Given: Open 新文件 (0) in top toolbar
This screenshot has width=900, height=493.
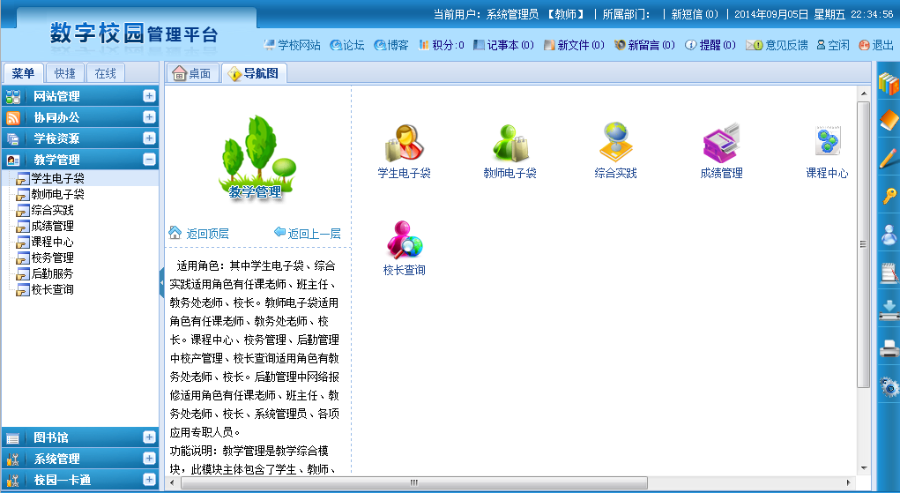Looking at the screenshot, I should tap(574, 45).
